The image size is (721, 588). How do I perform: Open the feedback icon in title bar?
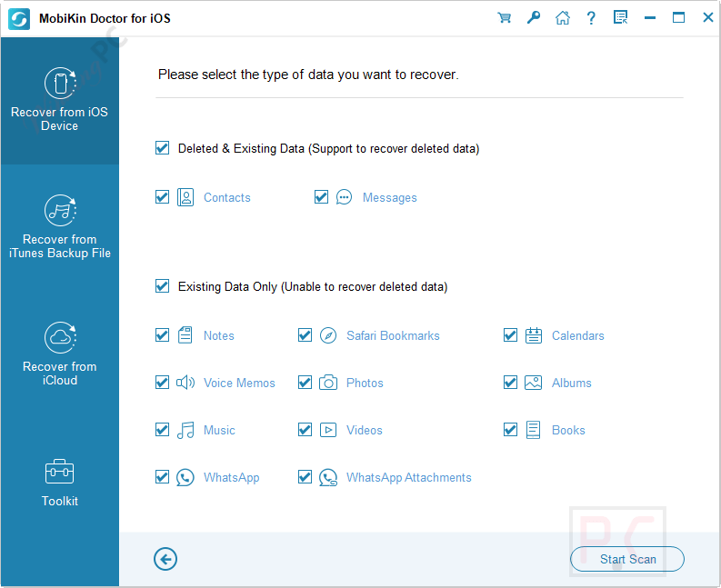pyautogui.click(x=621, y=18)
